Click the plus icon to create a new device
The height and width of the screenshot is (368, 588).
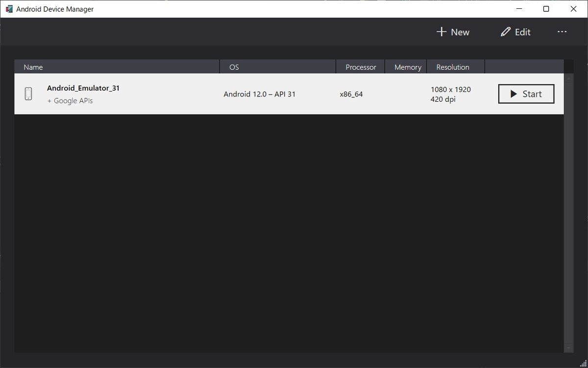[442, 31]
